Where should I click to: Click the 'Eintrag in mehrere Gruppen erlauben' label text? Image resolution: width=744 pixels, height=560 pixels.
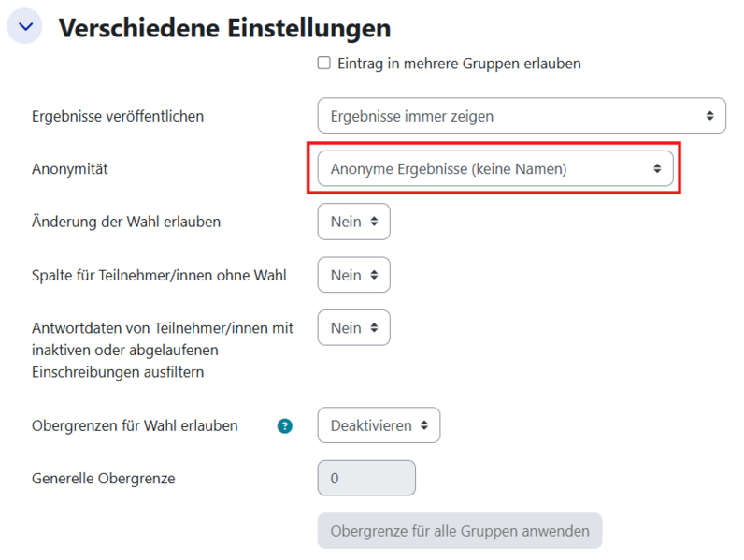461,64
